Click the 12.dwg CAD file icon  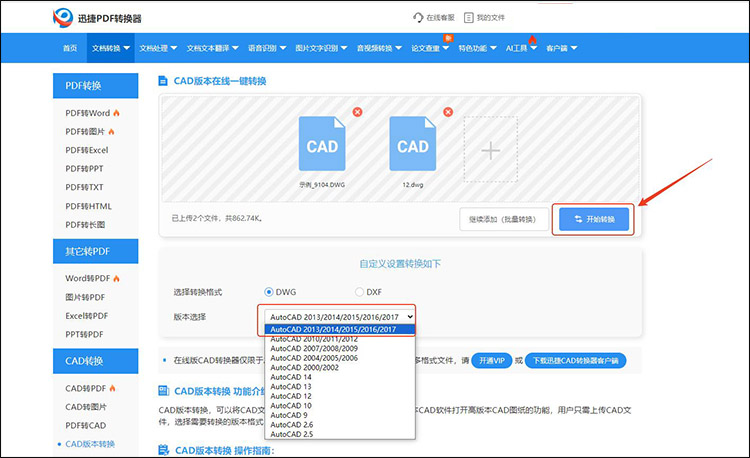tap(412, 143)
